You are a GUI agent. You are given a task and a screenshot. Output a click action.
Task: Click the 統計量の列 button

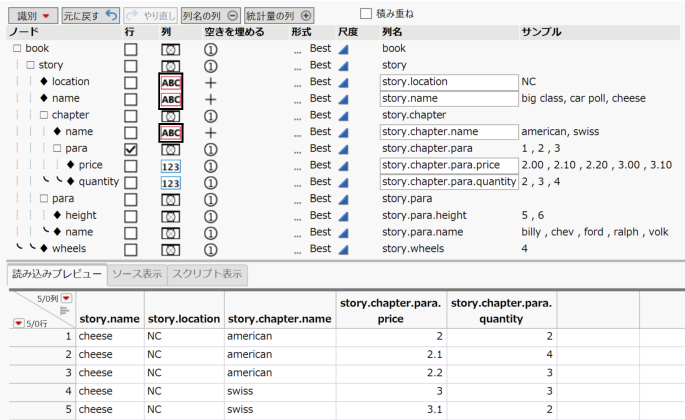click(279, 16)
